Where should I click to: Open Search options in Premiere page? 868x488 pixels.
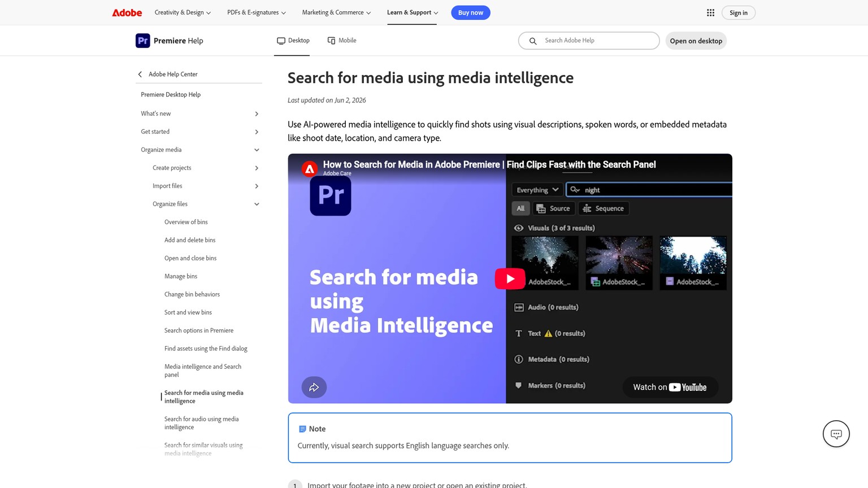pyautogui.click(x=199, y=330)
